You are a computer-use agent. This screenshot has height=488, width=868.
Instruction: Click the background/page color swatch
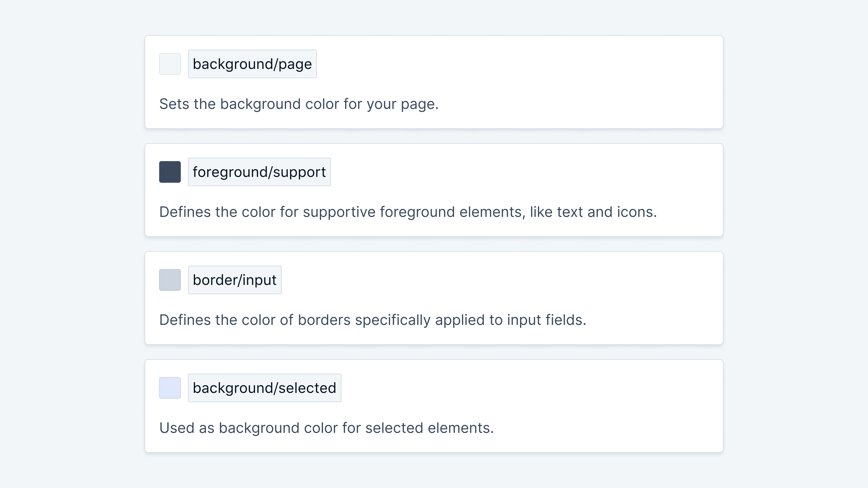(x=170, y=64)
